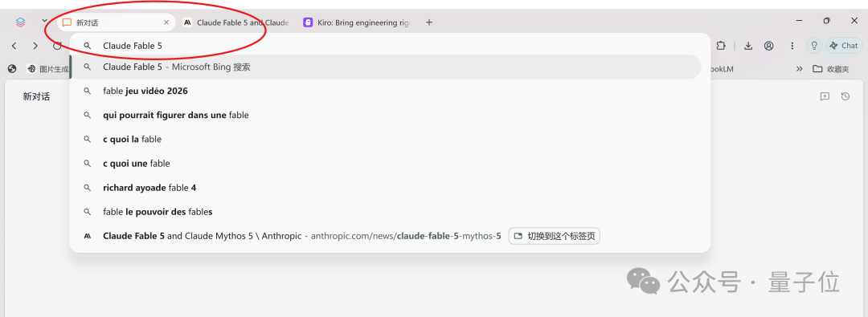This screenshot has width=868, height=317.
Task: Click the lightbulb icon button
Action: click(x=813, y=46)
